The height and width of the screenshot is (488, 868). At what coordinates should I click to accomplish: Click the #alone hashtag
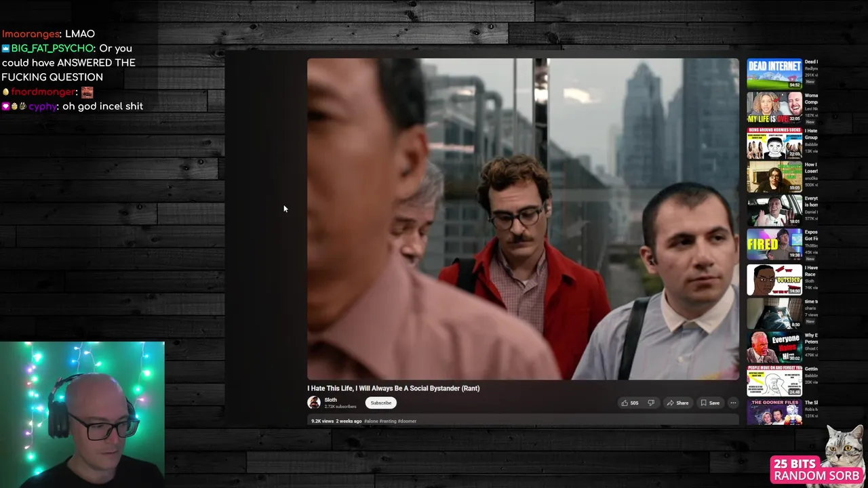(x=370, y=421)
